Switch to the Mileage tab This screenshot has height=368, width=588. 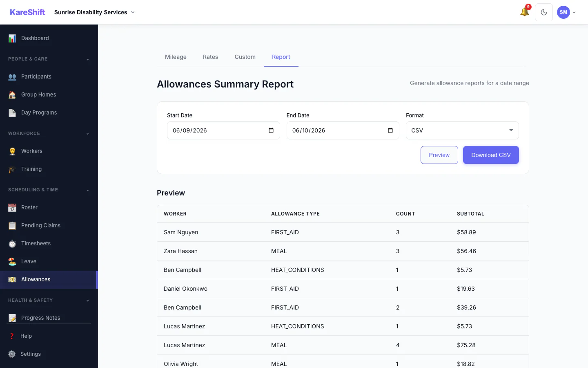(x=176, y=57)
